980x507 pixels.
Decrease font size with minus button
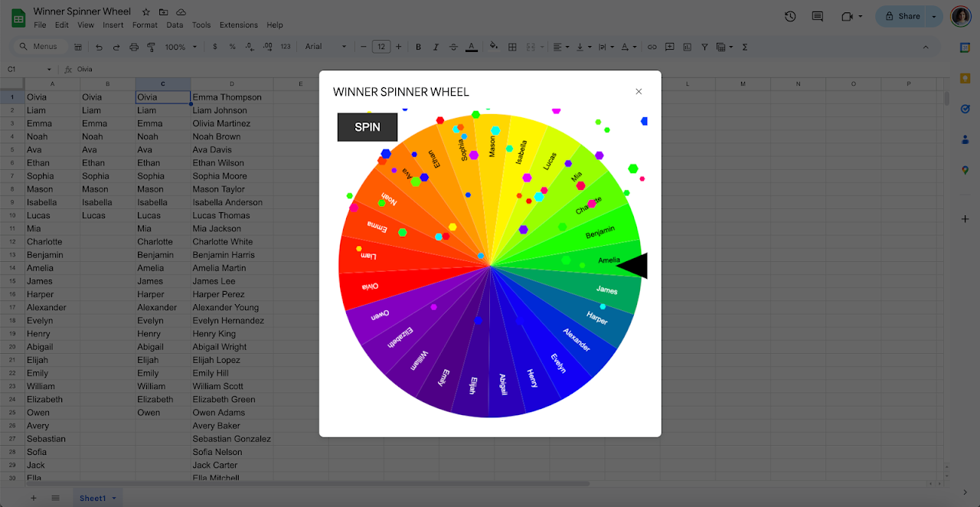point(364,47)
